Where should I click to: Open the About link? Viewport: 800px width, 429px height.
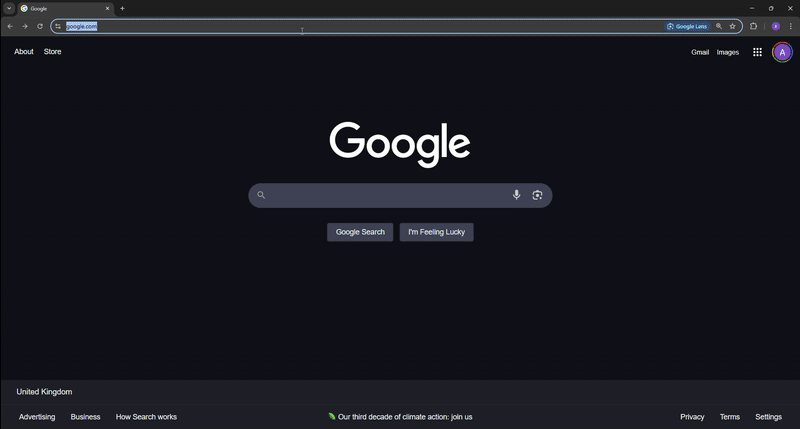pos(24,52)
